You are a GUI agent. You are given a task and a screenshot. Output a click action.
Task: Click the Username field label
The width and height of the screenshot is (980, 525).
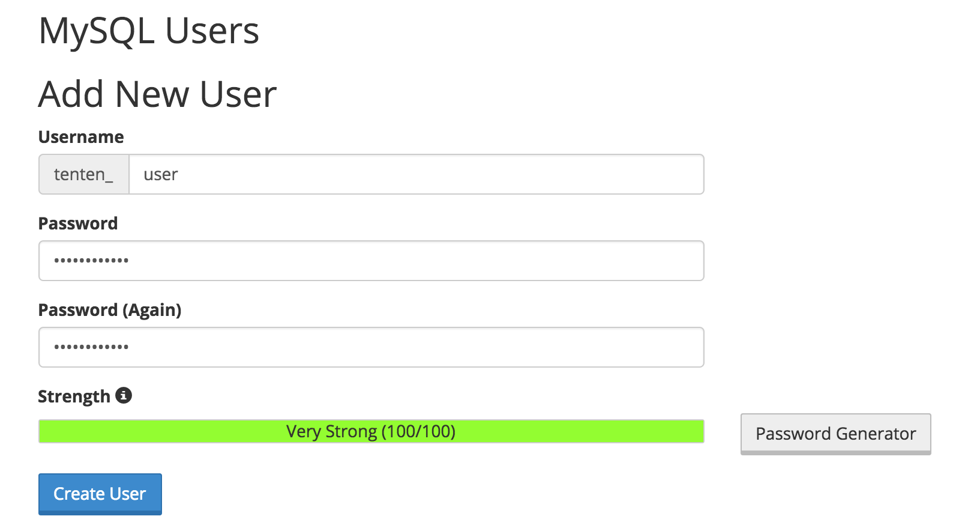coord(81,137)
